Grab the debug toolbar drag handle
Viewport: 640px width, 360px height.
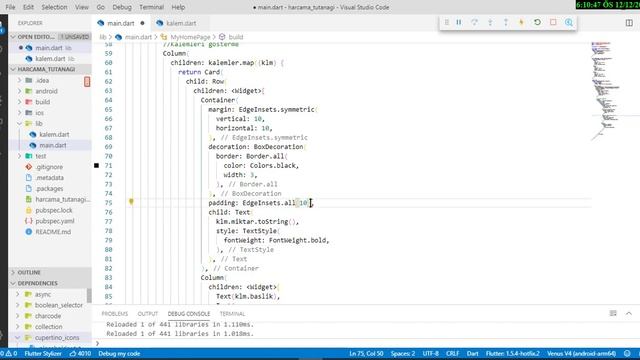click(x=447, y=22)
